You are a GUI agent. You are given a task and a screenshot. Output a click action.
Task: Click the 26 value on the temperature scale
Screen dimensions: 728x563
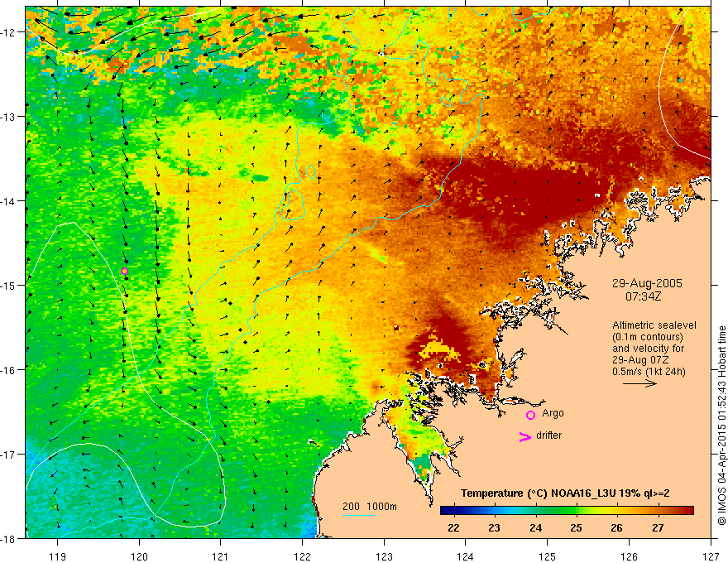(x=616, y=527)
